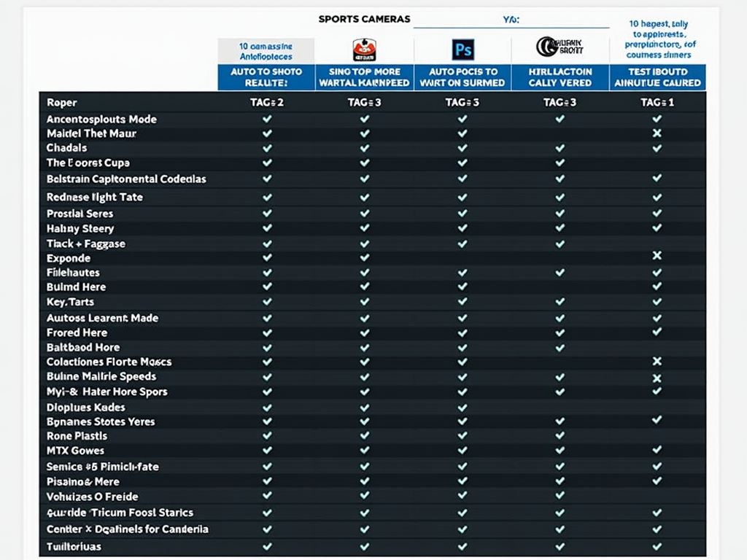The width and height of the screenshot is (747, 560).
Task: Click Baltbaod Hore checkmark under Hirl Lactoin
Action: pos(560,348)
